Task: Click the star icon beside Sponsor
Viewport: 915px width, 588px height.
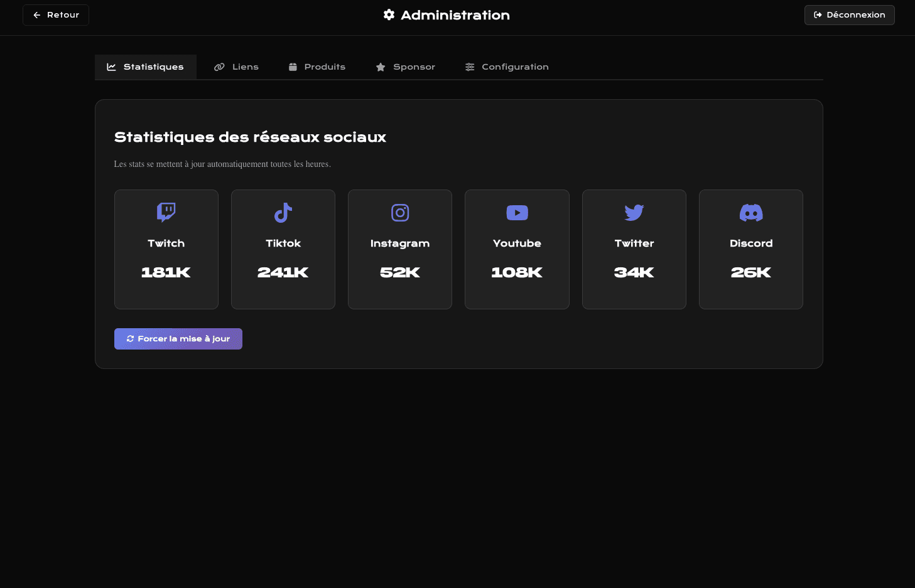Action: pyautogui.click(x=381, y=67)
